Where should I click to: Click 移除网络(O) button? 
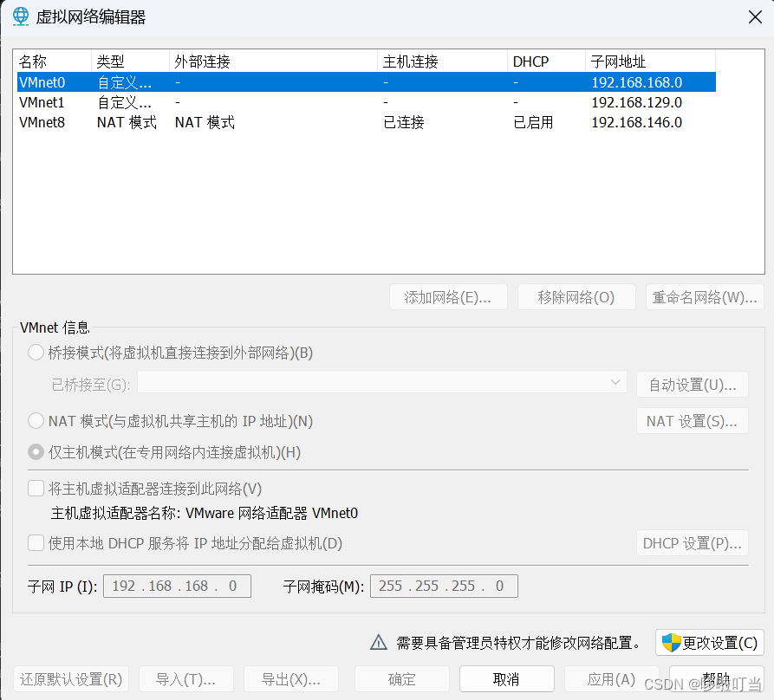(x=576, y=297)
